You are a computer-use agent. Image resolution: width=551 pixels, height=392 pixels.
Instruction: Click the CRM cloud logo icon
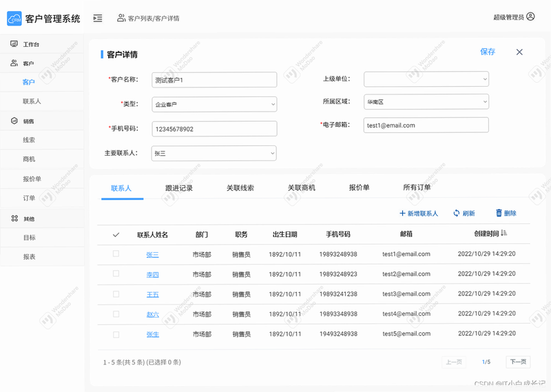[14, 19]
